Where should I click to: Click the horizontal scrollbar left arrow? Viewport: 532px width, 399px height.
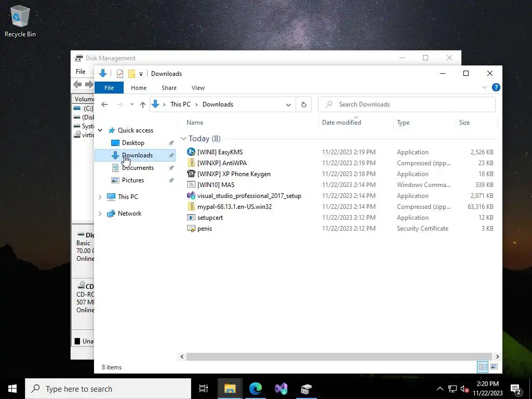pos(182,356)
